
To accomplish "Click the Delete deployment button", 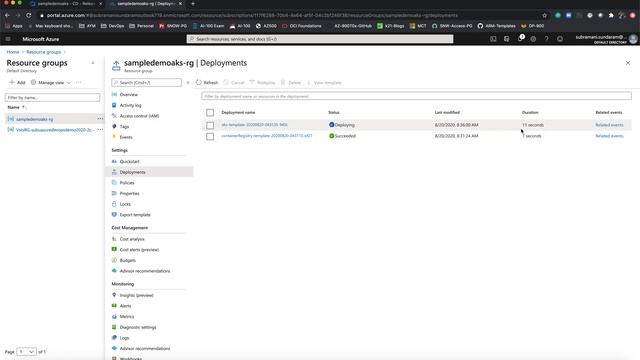I will point(291,82).
